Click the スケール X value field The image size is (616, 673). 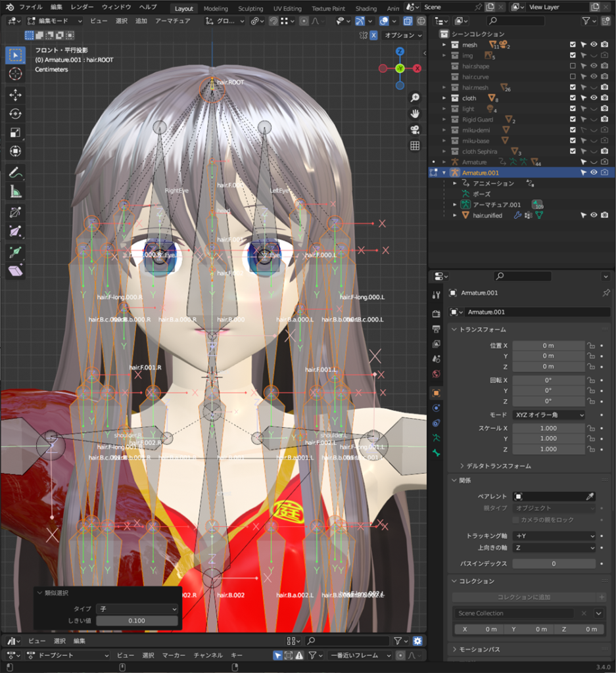(548, 429)
